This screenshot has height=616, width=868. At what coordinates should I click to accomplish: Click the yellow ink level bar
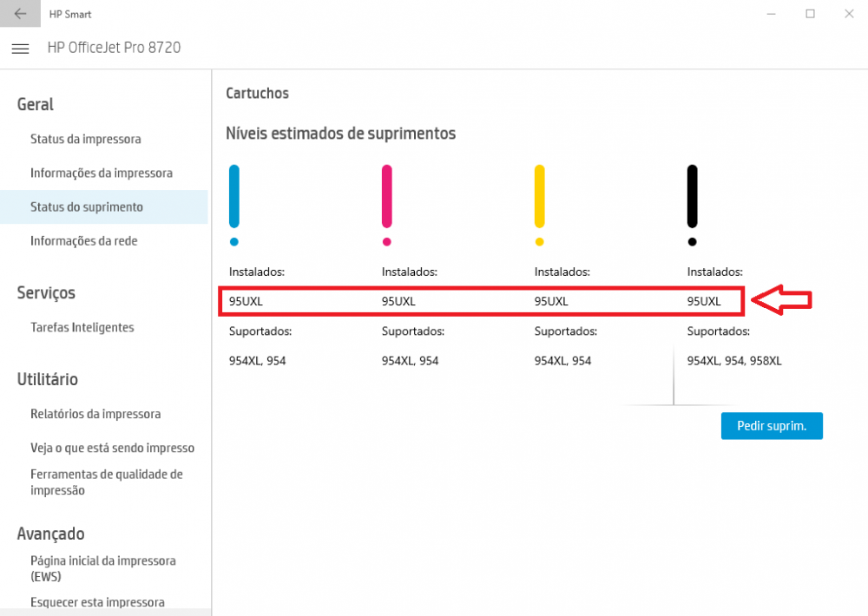[x=540, y=196]
